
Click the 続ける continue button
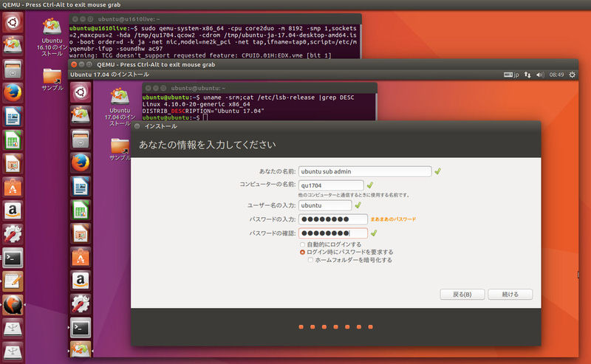(510, 295)
